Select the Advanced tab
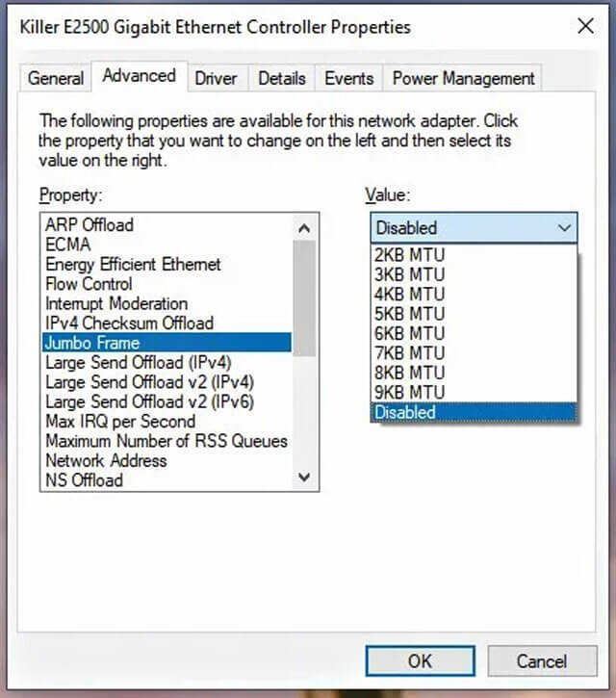616x698 pixels. pyautogui.click(x=140, y=76)
